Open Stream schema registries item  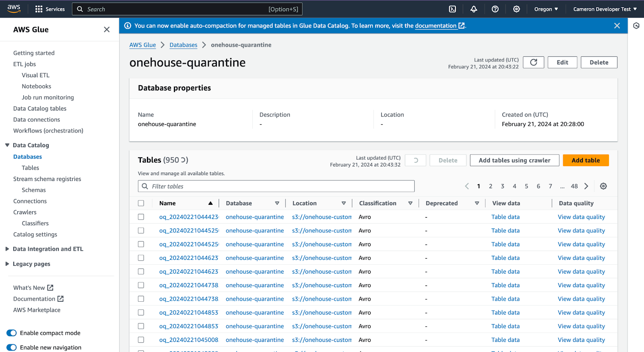(x=47, y=179)
